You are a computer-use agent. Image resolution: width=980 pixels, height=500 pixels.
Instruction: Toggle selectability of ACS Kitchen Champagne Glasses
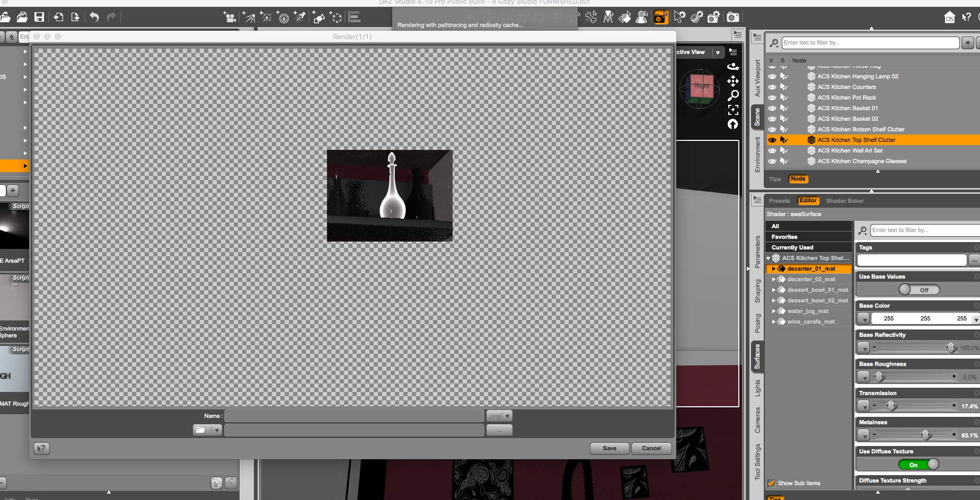tap(784, 161)
